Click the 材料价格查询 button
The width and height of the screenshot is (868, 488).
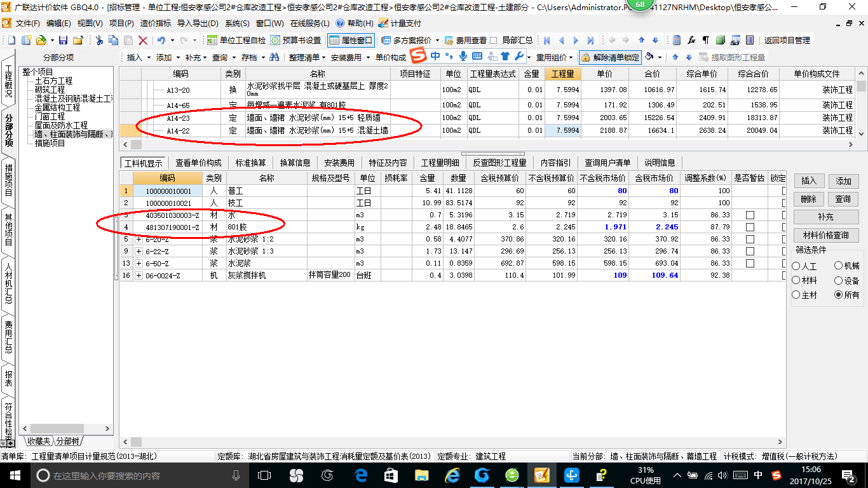tap(825, 235)
